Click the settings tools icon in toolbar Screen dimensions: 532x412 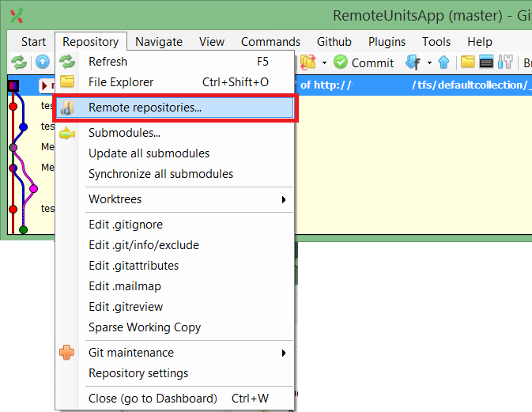[x=504, y=62]
